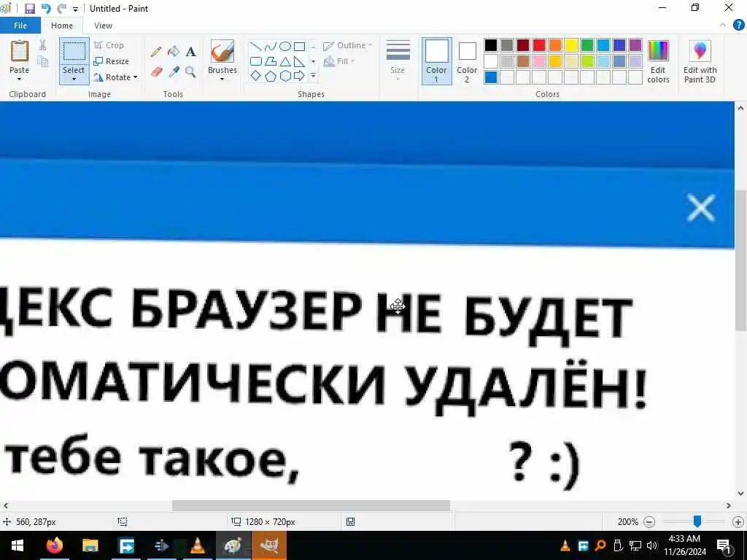Choose the Right triangle shape
This screenshot has height=560, width=747.
[299, 61]
